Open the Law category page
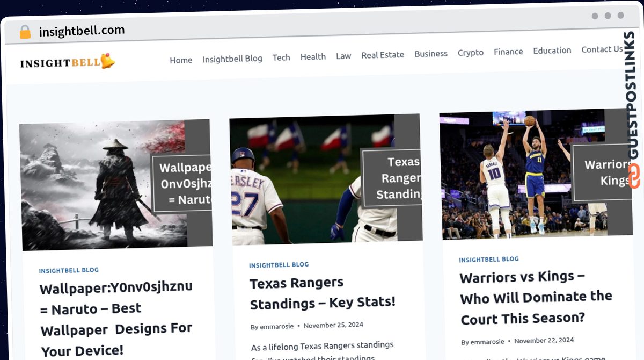Screen dimensions: 644x360 pos(343,56)
